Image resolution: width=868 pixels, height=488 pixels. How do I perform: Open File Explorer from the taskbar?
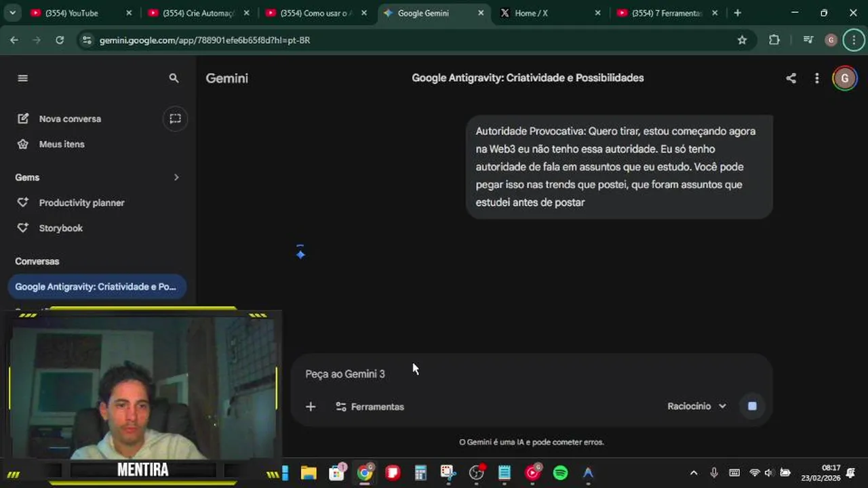click(x=309, y=472)
